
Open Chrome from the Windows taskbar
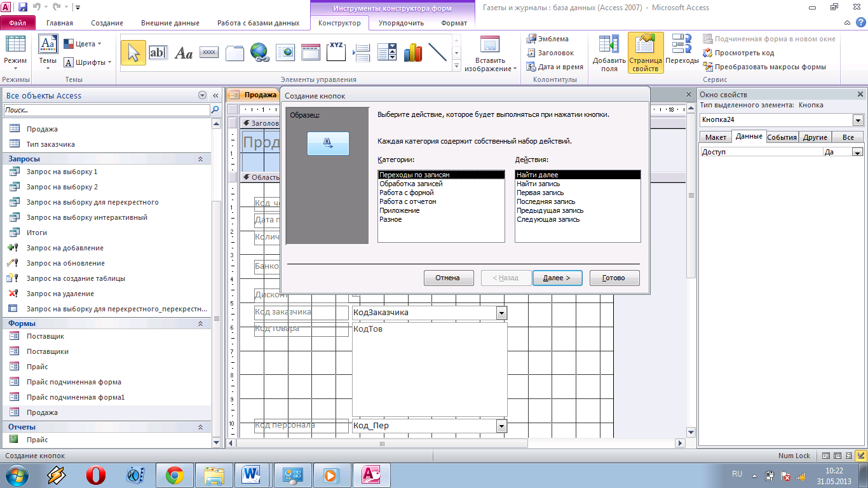175,475
